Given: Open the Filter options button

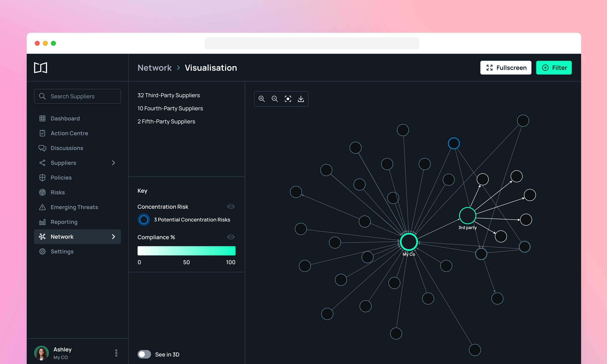Looking at the screenshot, I should click(x=554, y=68).
